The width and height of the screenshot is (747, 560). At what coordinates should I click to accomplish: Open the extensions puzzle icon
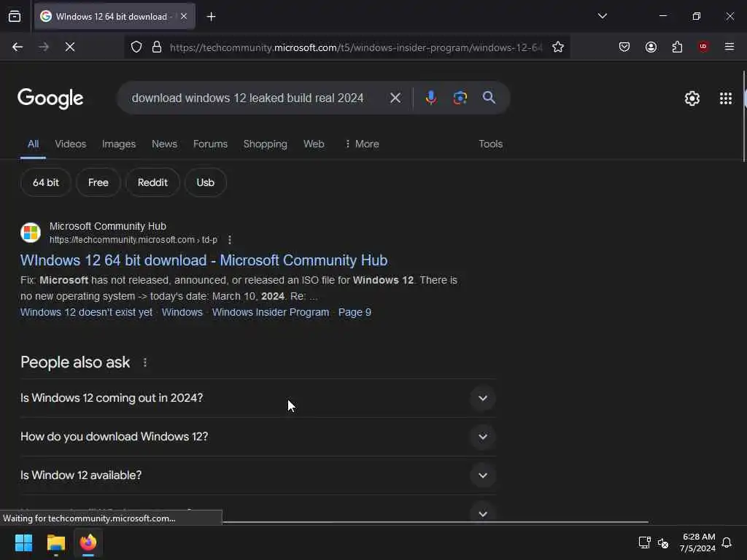(677, 47)
